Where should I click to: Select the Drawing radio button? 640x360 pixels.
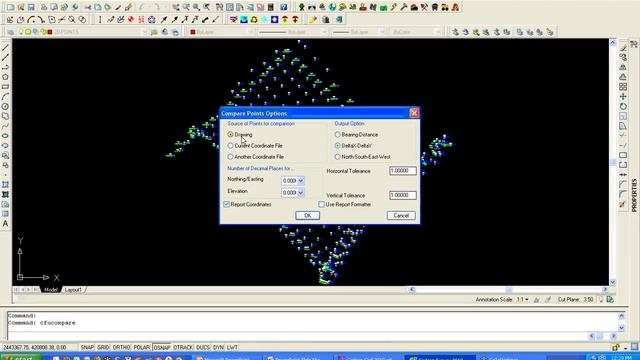click(x=231, y=134)
